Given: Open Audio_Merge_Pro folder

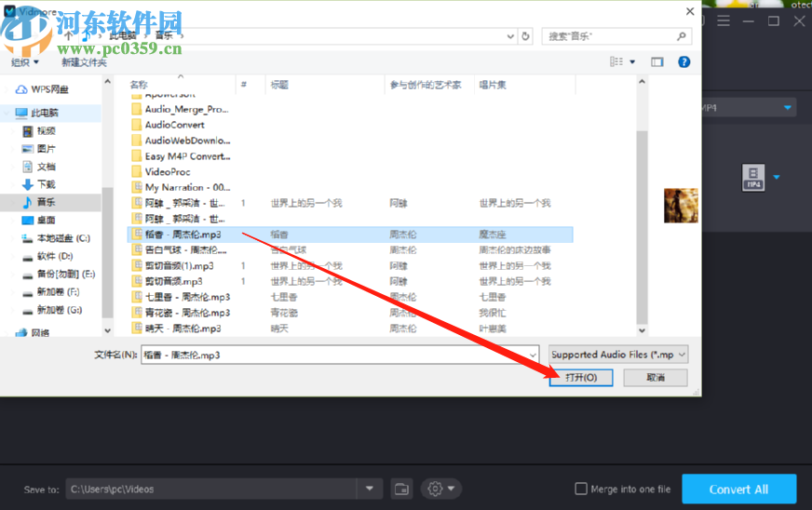Looking at the screenshot, I should point(187,109).
